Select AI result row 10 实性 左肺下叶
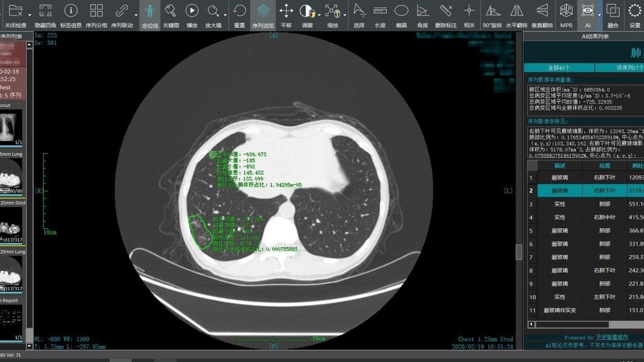The image size is (644, 362). tap(586, 297)
